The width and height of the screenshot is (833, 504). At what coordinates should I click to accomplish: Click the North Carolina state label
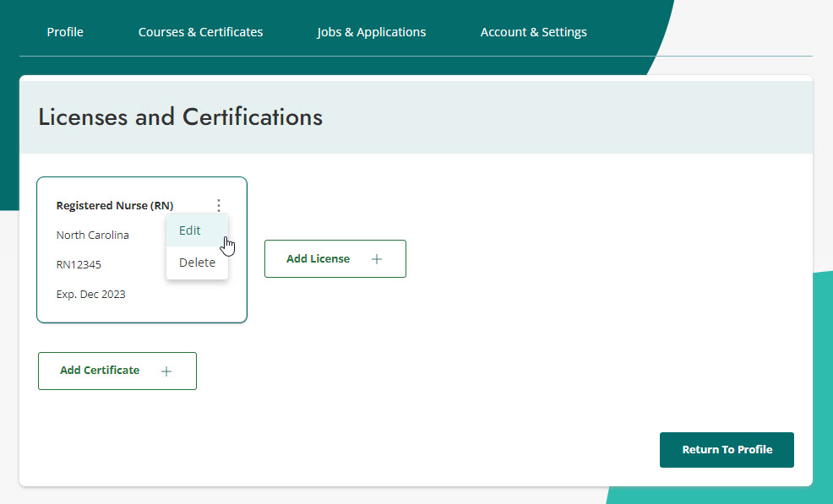pyautogui.click(x=92, y=235)
